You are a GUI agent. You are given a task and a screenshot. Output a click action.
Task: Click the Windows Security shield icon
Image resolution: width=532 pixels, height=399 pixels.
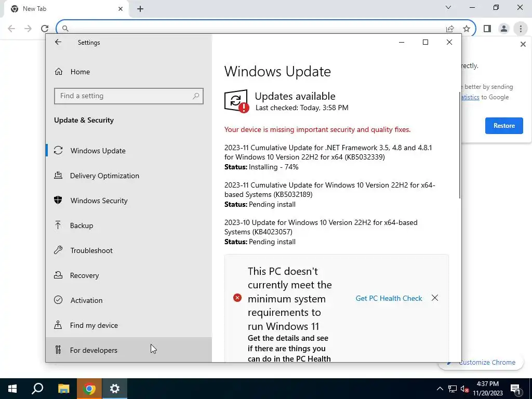[58, 200]
